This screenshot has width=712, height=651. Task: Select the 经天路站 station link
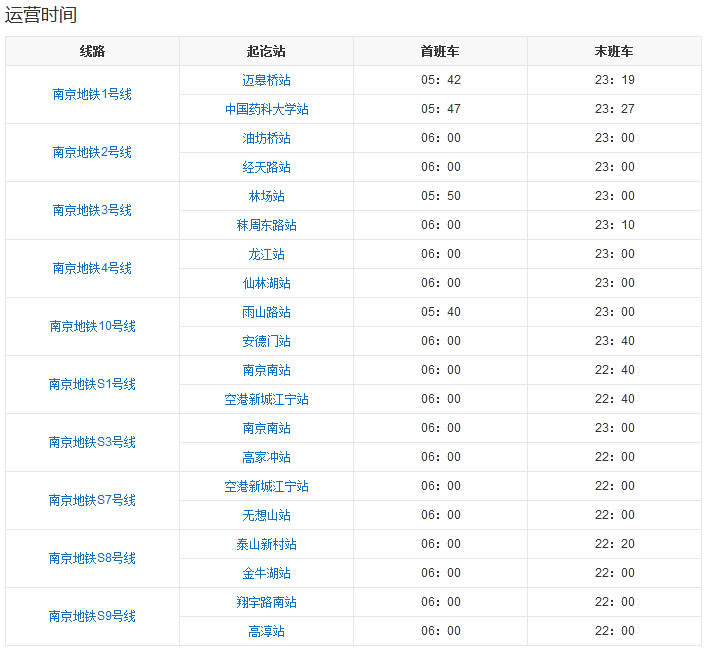pos(266,168)
